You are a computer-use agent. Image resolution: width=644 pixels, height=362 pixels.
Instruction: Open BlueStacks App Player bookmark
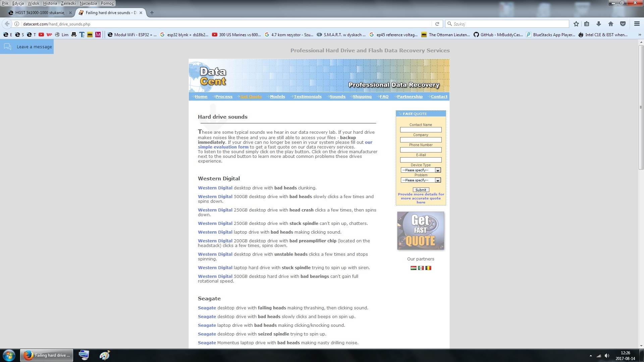(550, 35)
